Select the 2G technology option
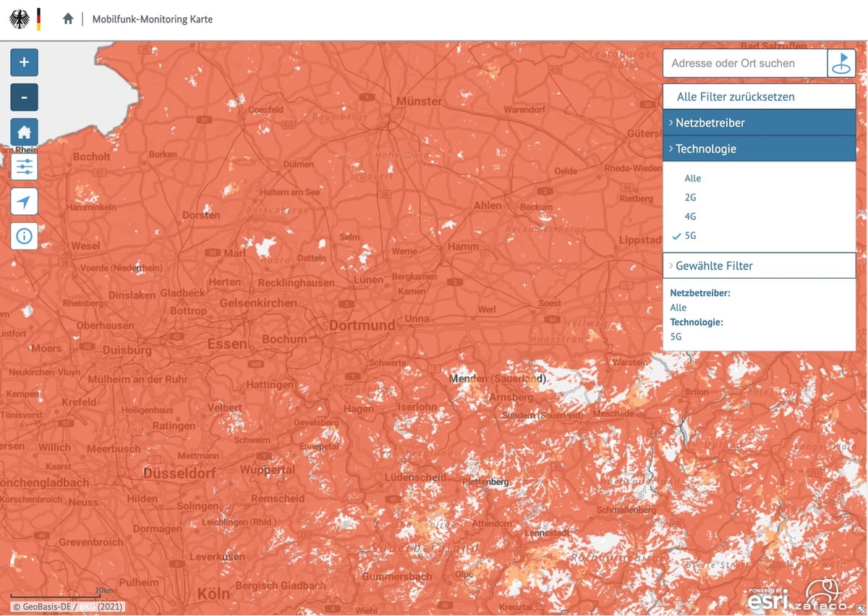The height and width of the screenshot is (616, 868). [690, 197]
